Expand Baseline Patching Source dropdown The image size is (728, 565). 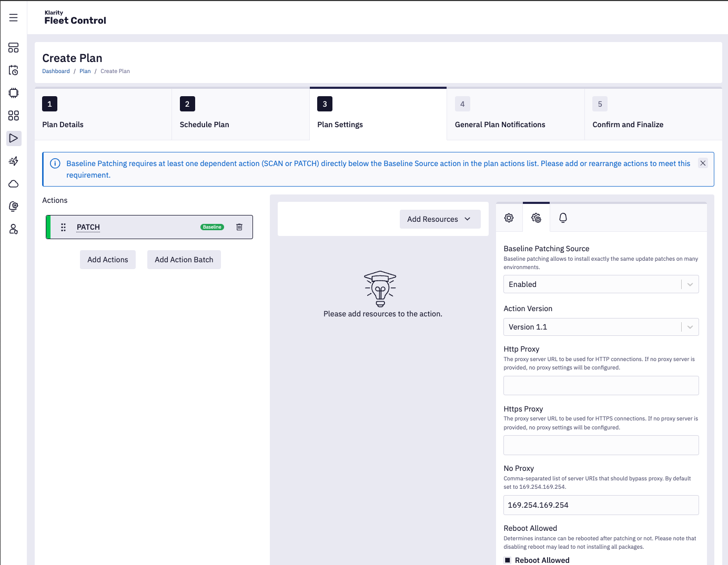[601, 284]
